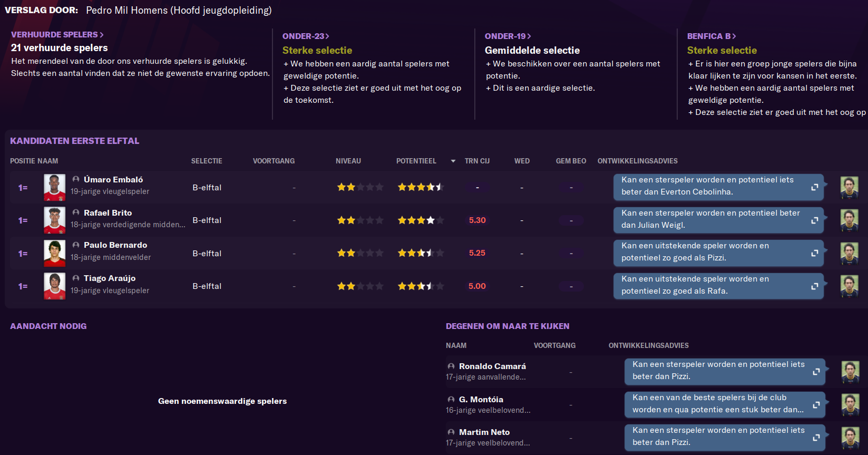Image resolution: width=868 pixels, height=455 pixels.
Task: Sort table by Selectie column header
Action: pos(207,161)
